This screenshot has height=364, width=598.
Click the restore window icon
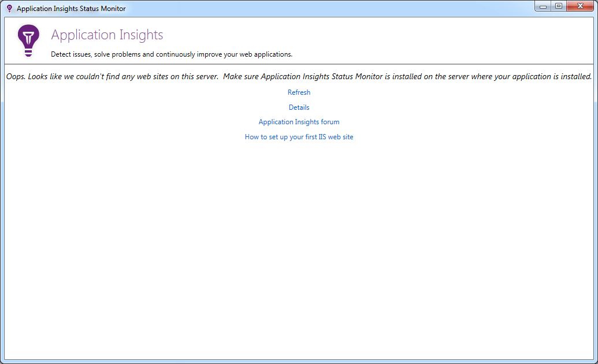pyautogui.click(x=558, y=6)
